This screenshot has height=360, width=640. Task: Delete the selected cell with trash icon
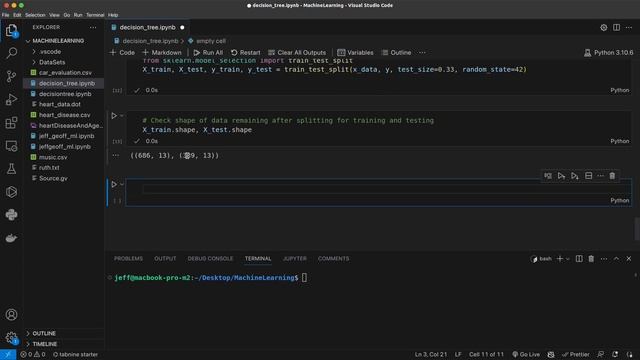click(612, 176)
